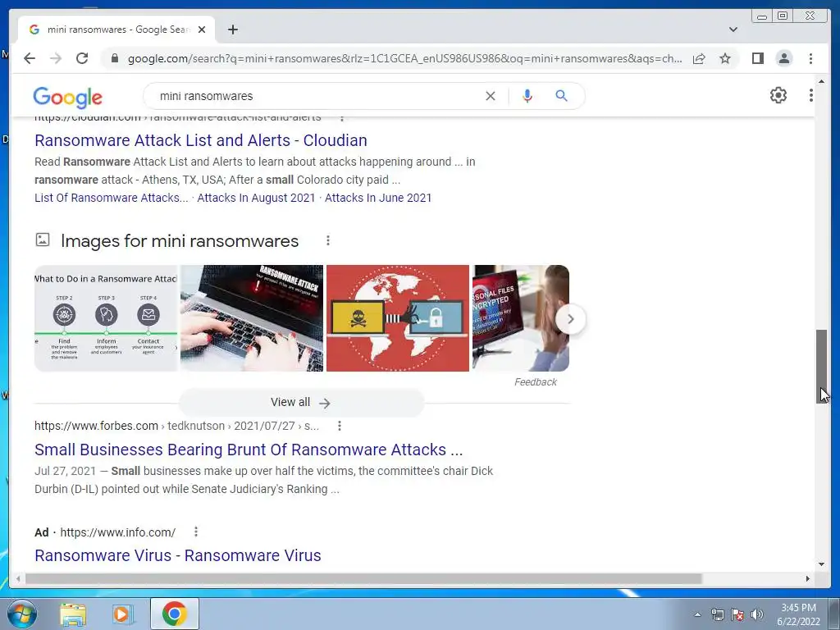Click the scroll down arrow
This screenshot has width=840, height=630.
[821, 564]
